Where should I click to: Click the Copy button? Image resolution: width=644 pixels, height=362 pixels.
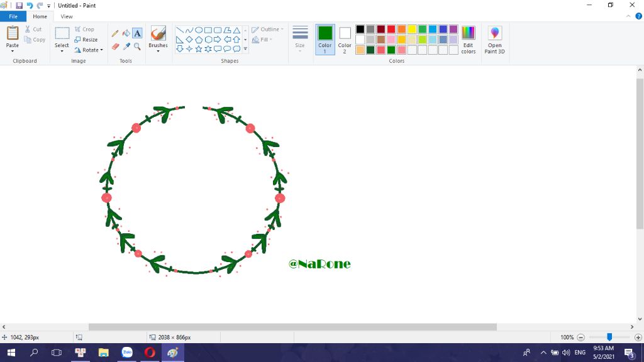pos(35,40)
